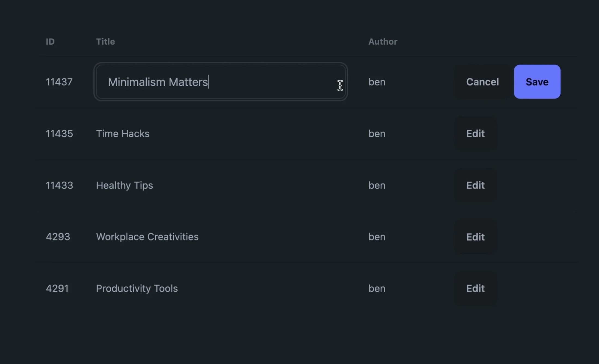Click the ID 11435 cell
The image size is (599, 364).
click(x=59, y=134)
